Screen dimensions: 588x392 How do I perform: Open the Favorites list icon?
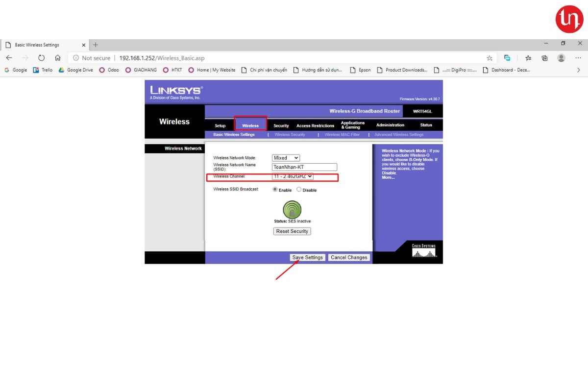point(528,58)
